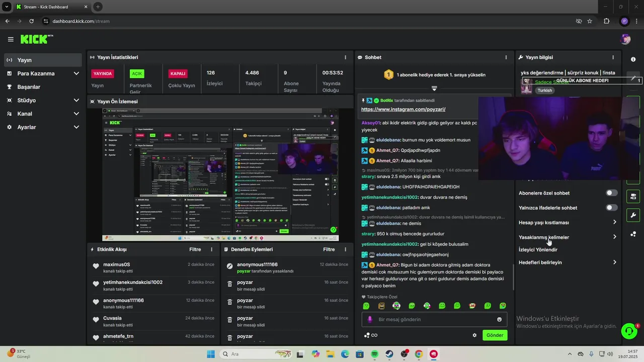Expand the Ayarlar sidebar section
Screen dimensions: 644x362
(76, 127)
